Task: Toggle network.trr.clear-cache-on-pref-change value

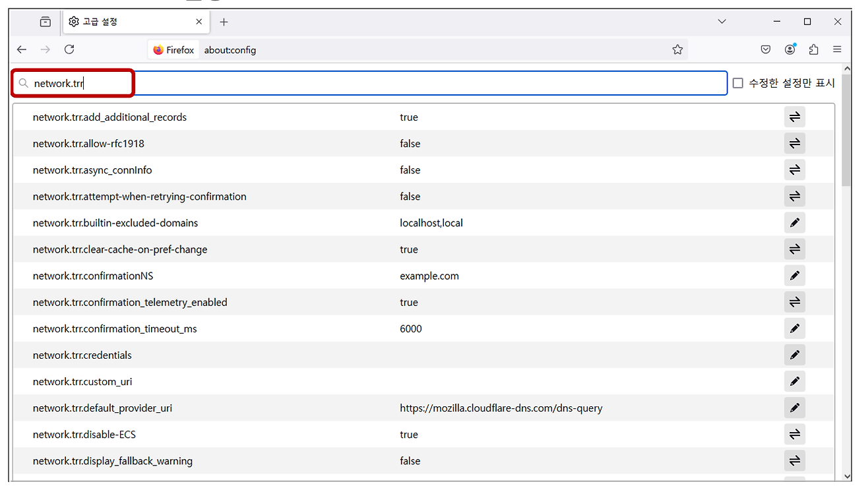Action: pyautogui.click(x=795, y=249)
